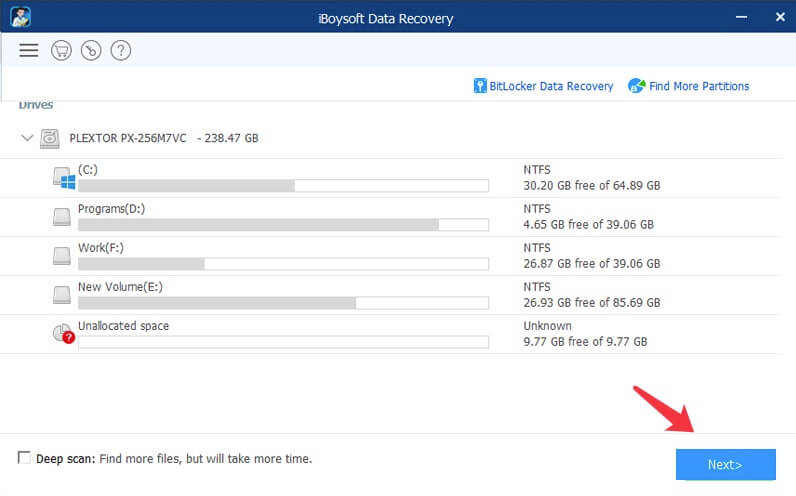Minimize the iBoysoft window
Image resolution: width=796 pixels, height=496 pixels.
coord(740,16)
